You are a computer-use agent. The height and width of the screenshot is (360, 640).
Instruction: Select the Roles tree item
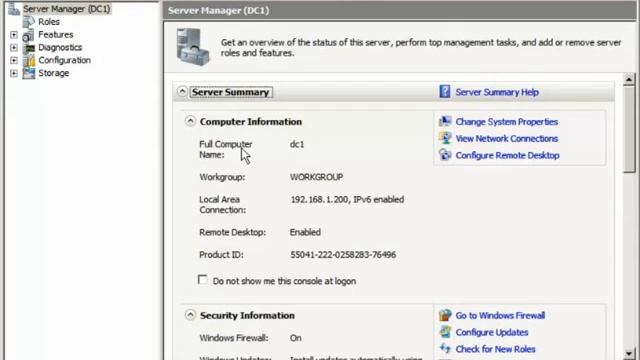click(x=49, y=22)
